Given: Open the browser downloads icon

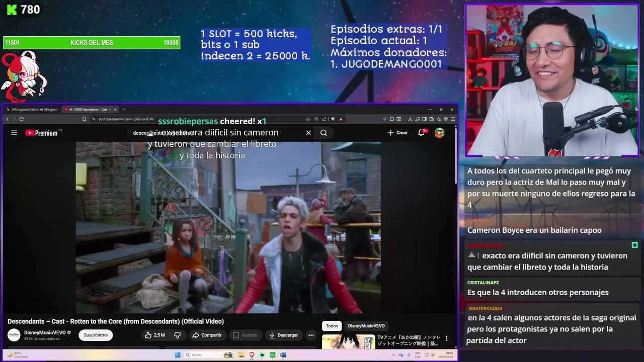Looking at the screenshot, I should [410, 119].
